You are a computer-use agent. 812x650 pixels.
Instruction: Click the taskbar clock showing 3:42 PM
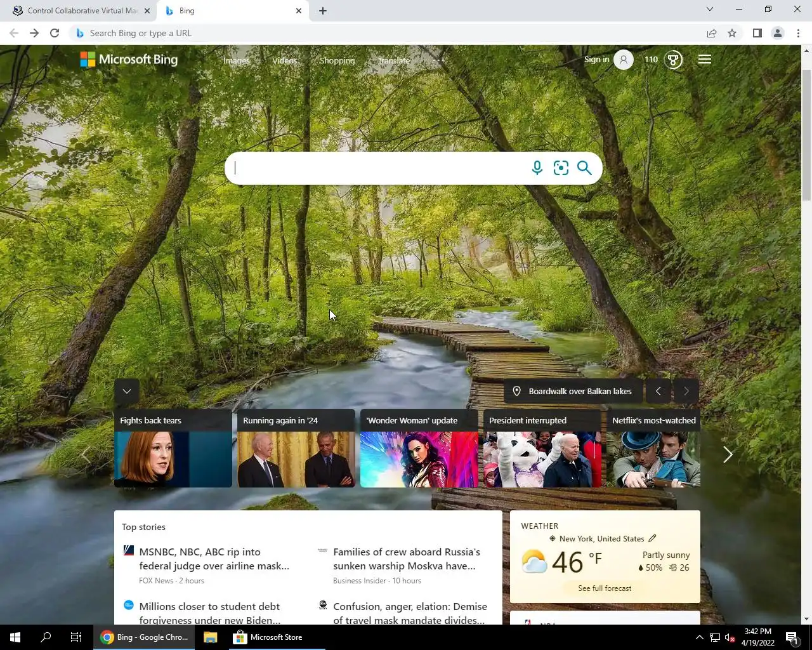point(757,637)
